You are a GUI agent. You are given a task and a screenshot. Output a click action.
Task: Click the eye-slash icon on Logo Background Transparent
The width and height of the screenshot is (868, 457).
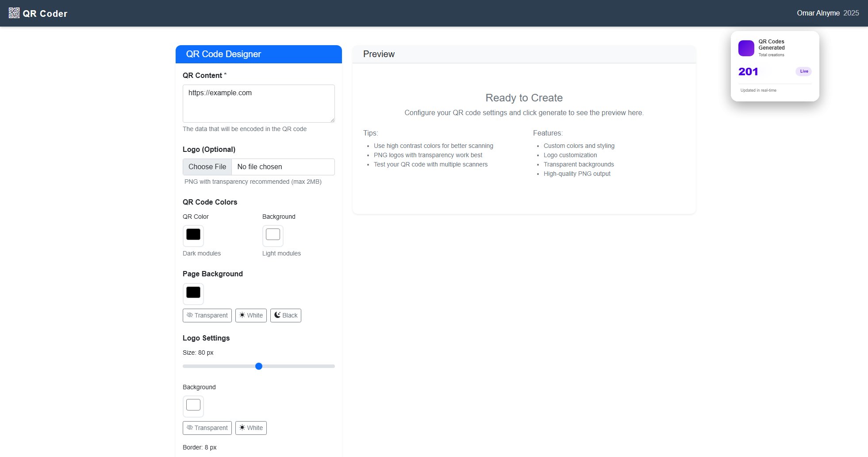click(x=190, y=428)
